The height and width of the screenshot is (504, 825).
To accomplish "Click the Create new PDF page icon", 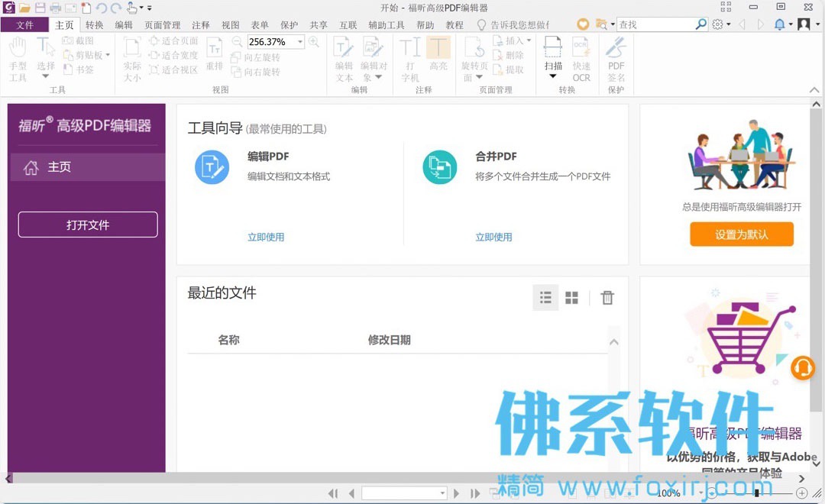I will tap(86, 8).
